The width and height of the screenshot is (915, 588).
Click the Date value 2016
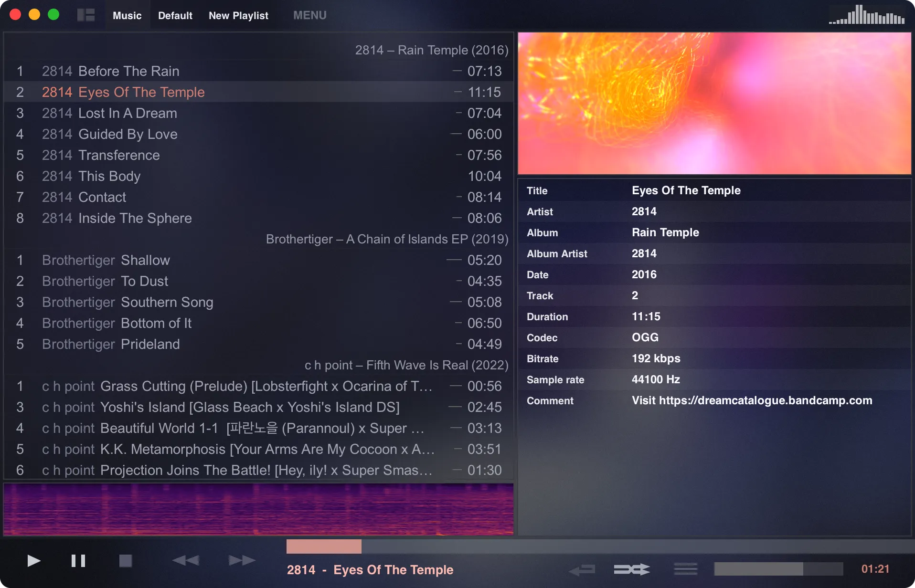[644, 274]
